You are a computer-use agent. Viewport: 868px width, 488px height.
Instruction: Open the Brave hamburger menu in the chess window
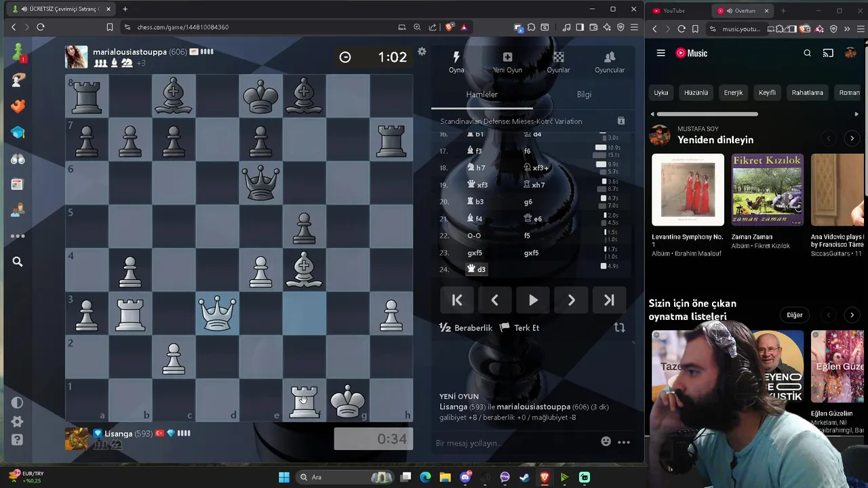(634, 27)
